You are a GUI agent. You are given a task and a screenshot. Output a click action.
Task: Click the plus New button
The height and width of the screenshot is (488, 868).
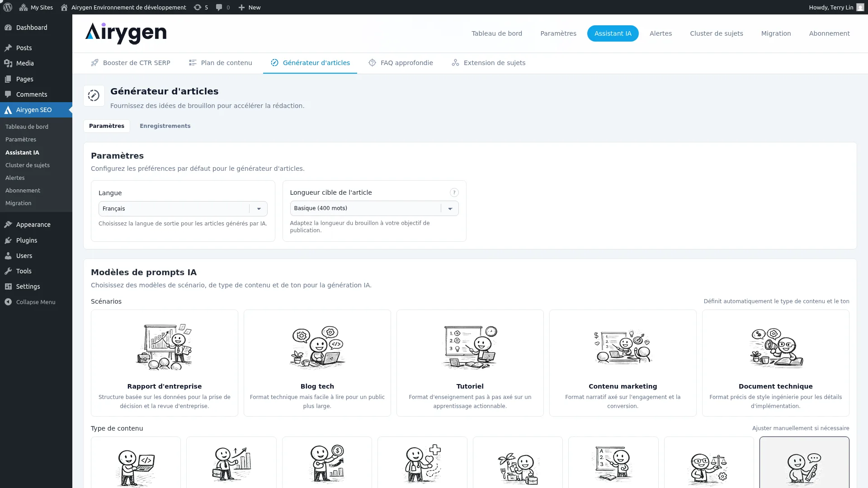pos(249,7)
